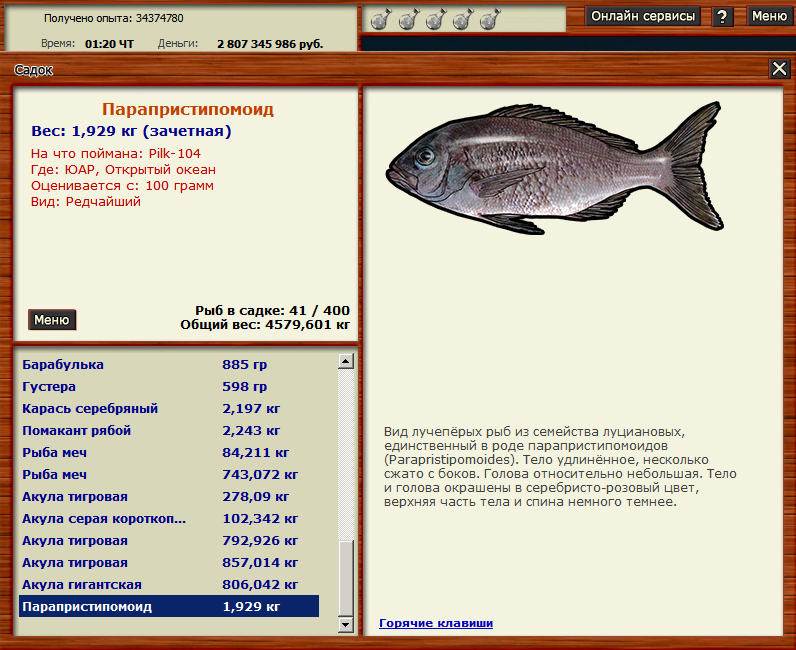Image resolution: width=796 pixels, height=650 pixels.
Task: Select the Густера 598 гр row
Action: (x=169, y=386)
